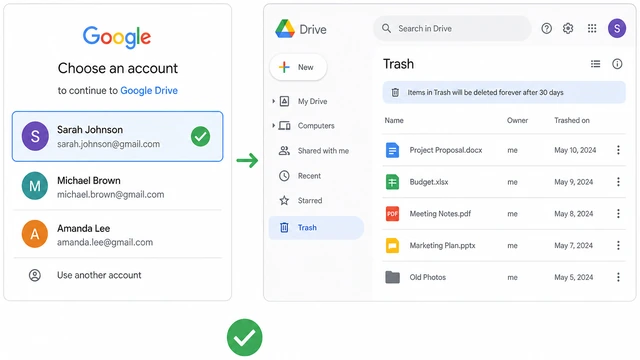
Task: Click the Computers sidebar icon
Action: pyautogui.click(x=284, y=126)
